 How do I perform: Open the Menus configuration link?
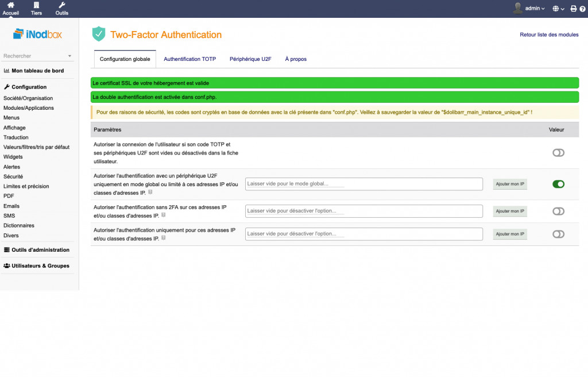tap(11, 118)
